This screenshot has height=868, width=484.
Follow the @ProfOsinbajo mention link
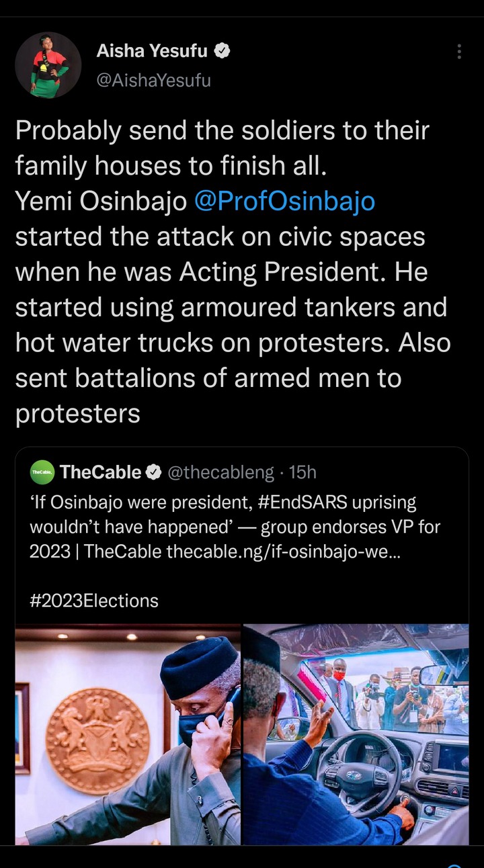(284, 202)
